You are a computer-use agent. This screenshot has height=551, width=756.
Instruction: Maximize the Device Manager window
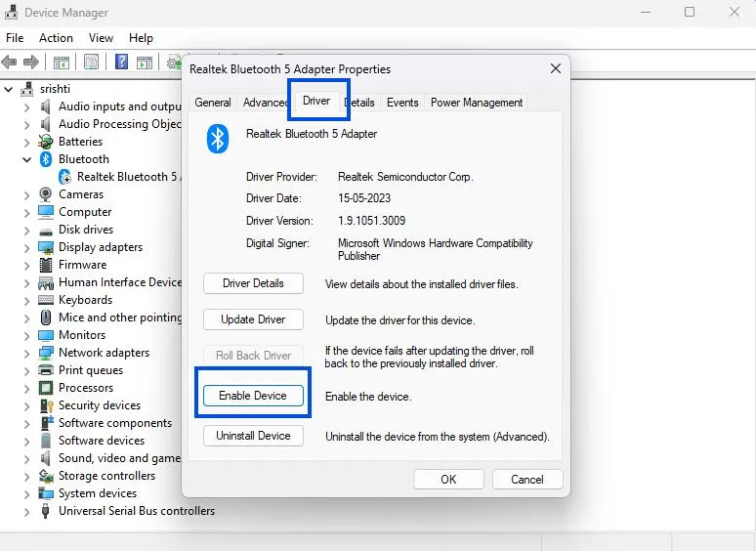[690, 12]
